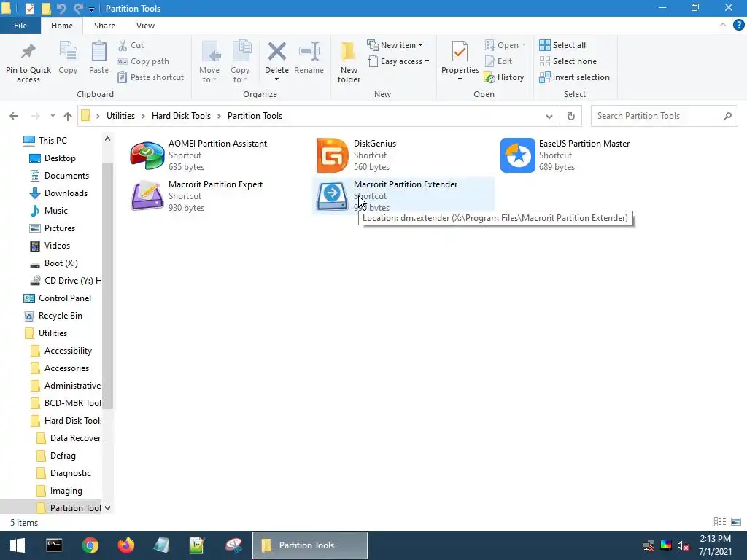Viewport: 747px width, 560px height.
Task: Click the Edit ribbon button
Action: (499, 61)
